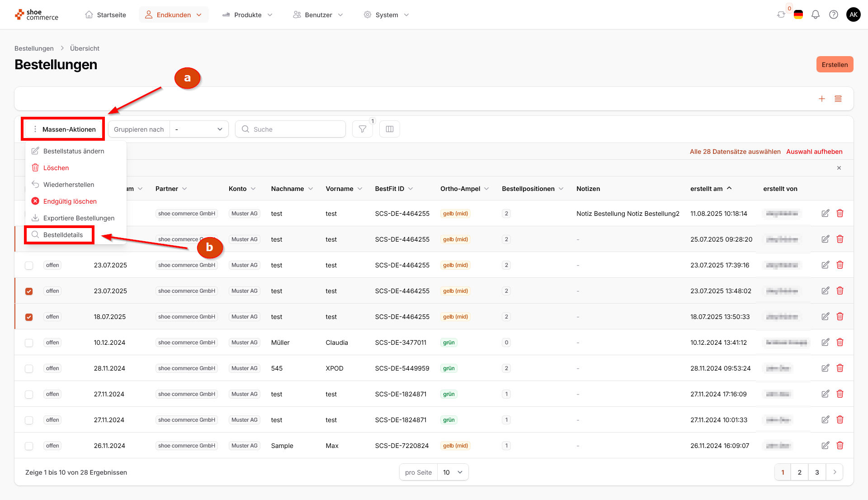
Task: Click the Erstellen button
Action: [x=834, y=64]
